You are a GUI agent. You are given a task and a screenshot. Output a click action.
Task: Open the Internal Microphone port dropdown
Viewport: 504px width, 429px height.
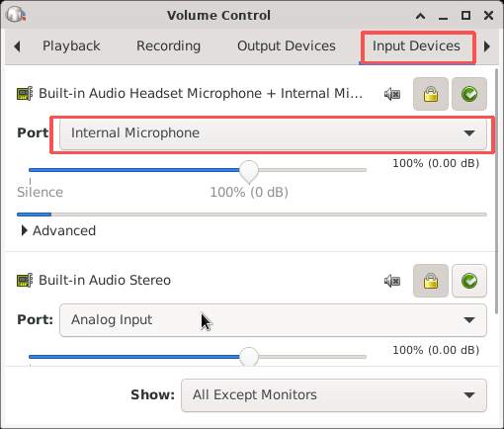(273, 133)
